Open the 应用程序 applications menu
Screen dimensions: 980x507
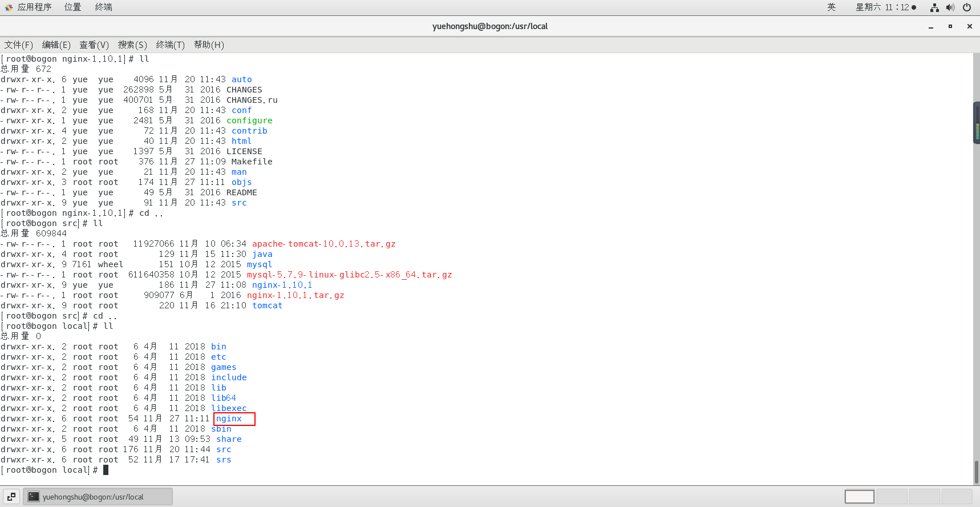pyautogui.click(x=34, y=7)
